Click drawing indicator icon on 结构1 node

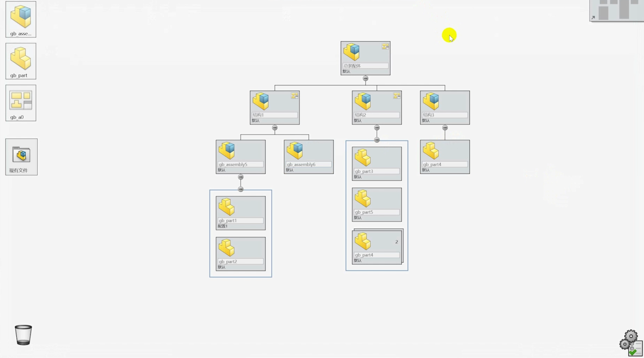[294, 96]
